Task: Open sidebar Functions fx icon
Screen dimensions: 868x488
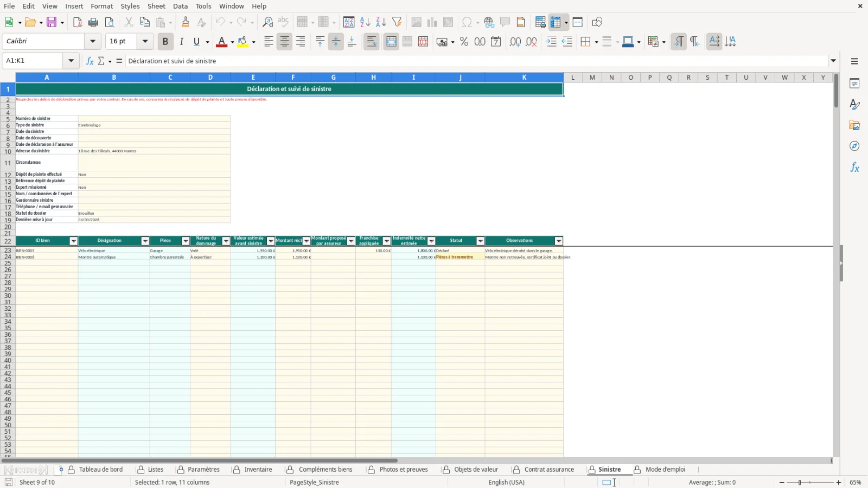Action: point(854,168)
